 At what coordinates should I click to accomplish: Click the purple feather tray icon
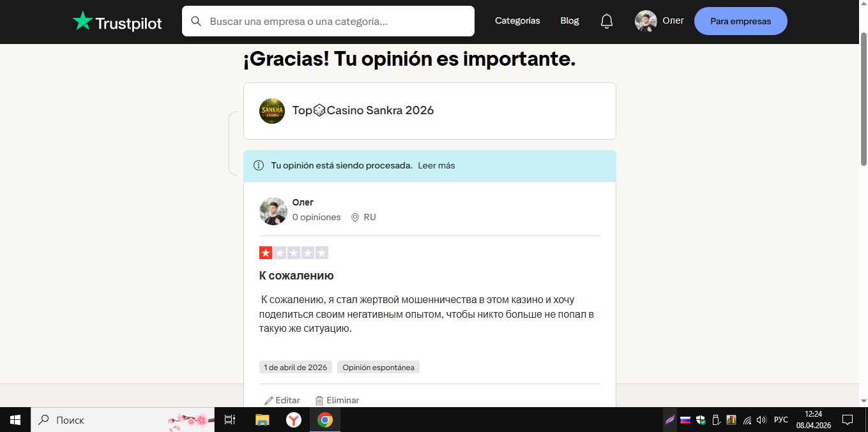pyautogui.click(x=670, y=420)
